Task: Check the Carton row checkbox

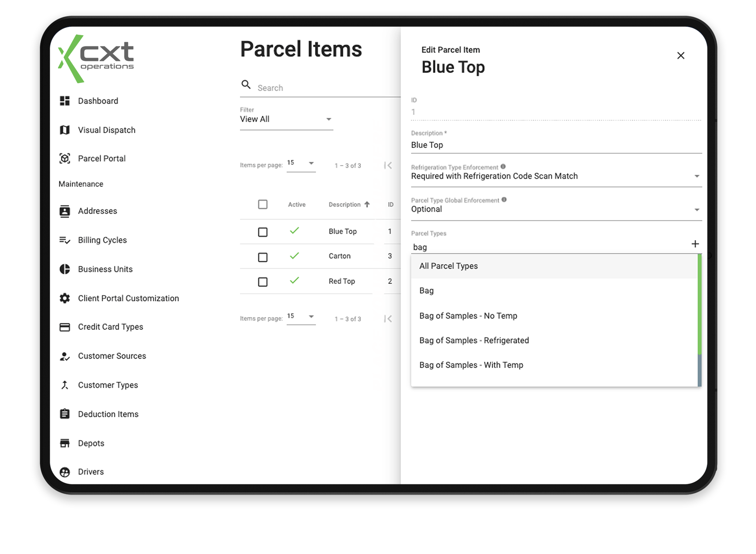Action: (263, 257)
